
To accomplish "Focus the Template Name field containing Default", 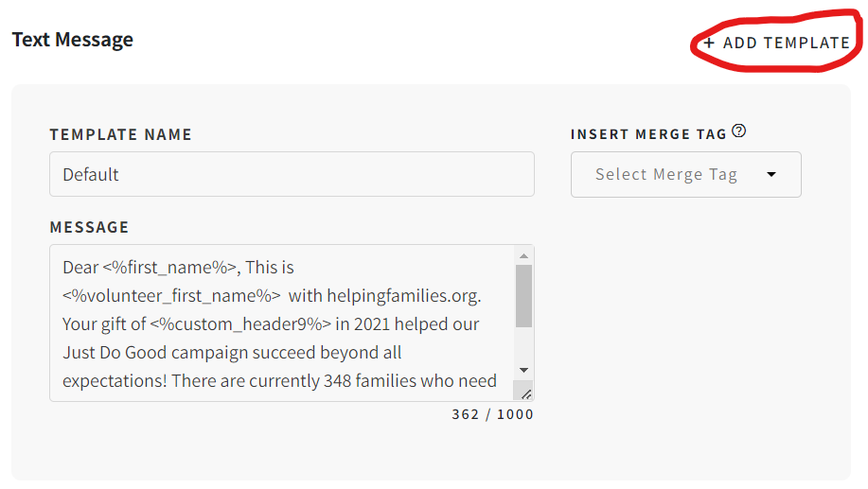I will pyautogui.click(x=292, y=174).
